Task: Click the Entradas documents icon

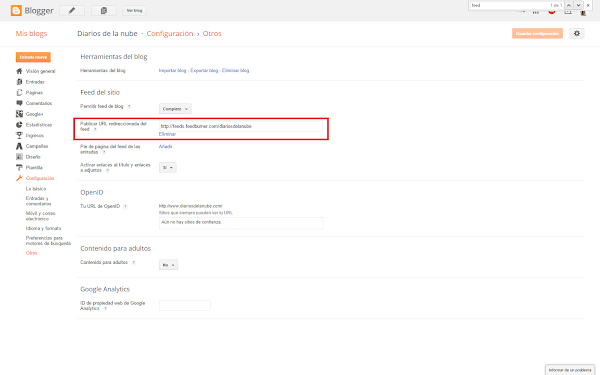Action: [19, 82]
